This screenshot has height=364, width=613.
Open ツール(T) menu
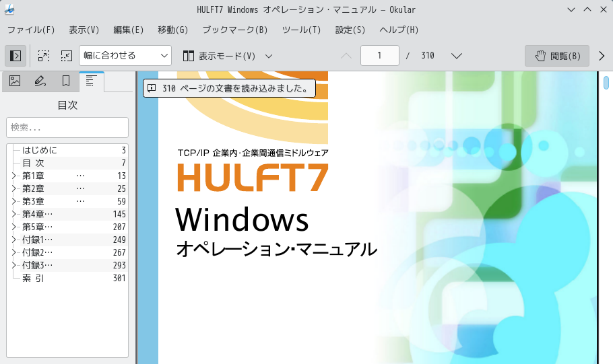[301, 30]
